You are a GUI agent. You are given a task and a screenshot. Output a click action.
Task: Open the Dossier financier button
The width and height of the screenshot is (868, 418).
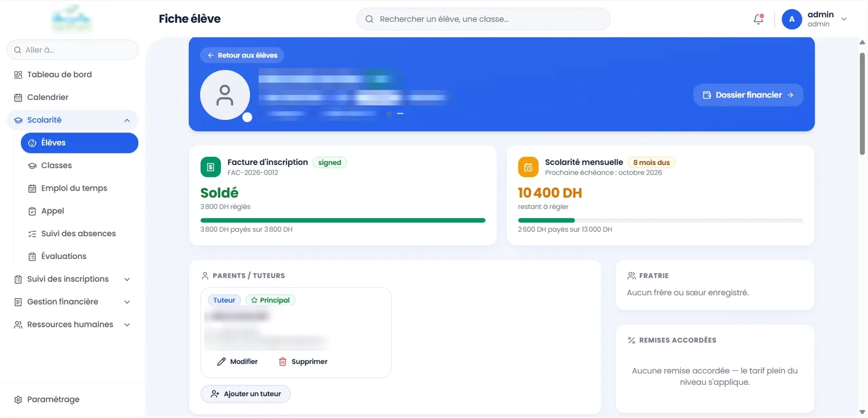(748, 95)
